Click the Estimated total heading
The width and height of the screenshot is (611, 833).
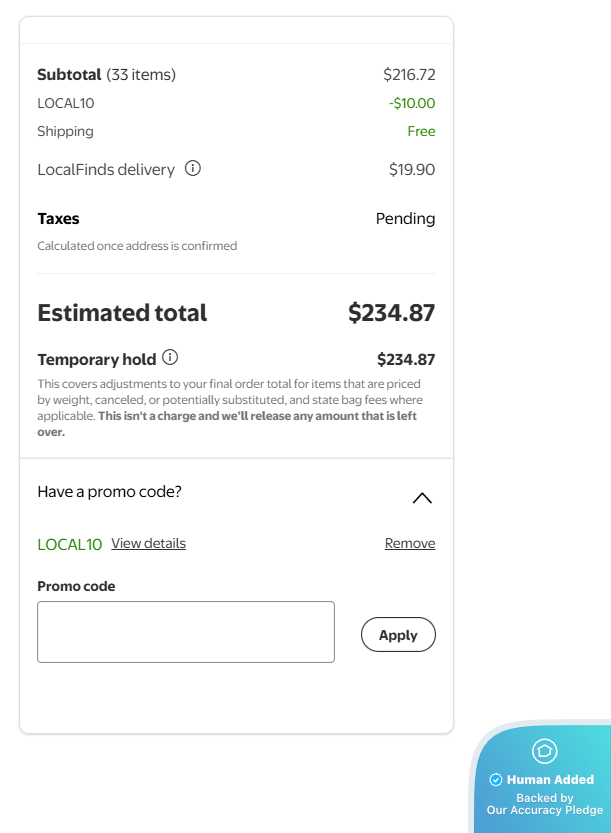coord(122,313)
